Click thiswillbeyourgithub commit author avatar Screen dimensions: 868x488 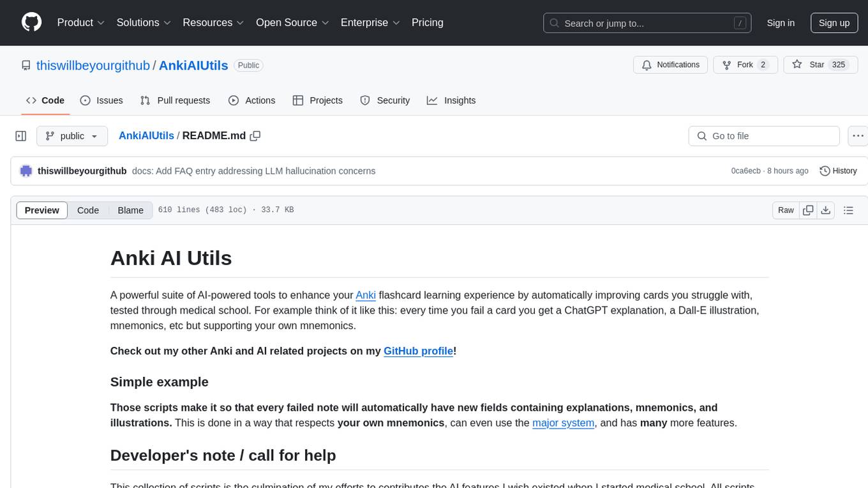pyautogui.click(x=26, y=171)
